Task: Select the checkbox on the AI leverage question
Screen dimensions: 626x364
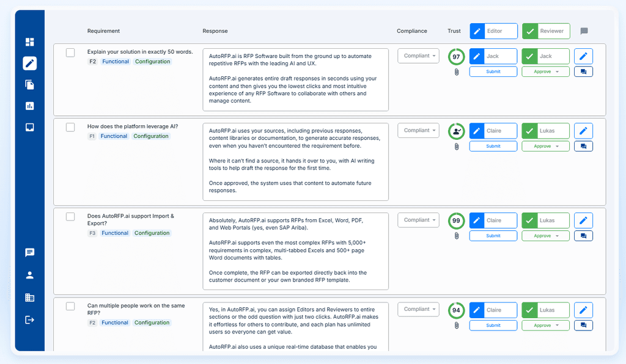Action: tap(70, 126)
